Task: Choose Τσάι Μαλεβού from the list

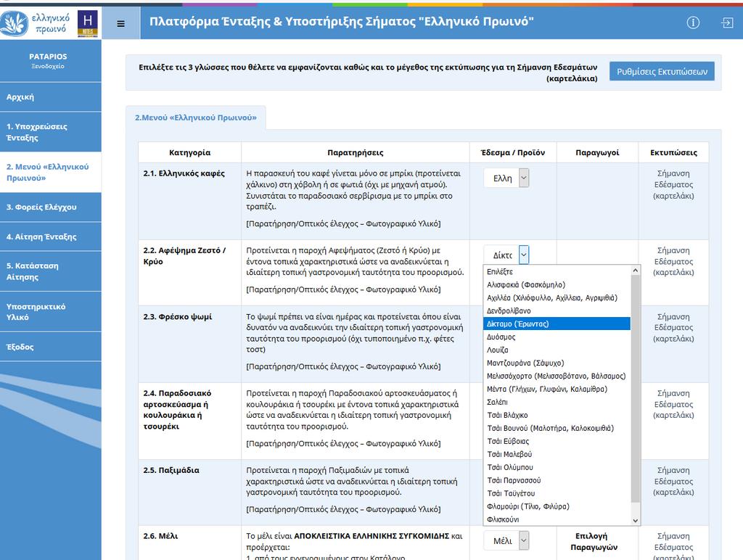Action: click(x=557, y=454)
